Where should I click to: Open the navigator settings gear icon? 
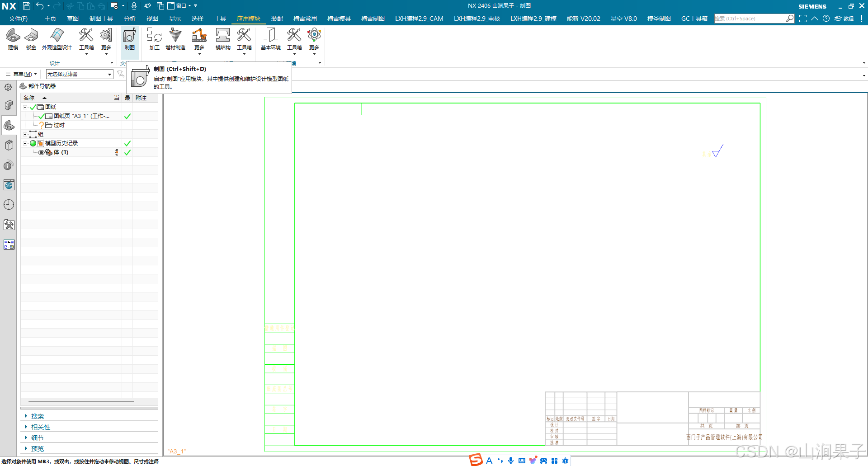(x=8, y=87)
